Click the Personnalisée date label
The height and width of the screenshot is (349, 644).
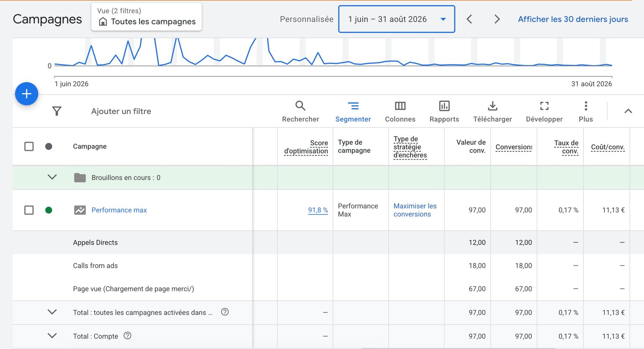coord(307,19)
